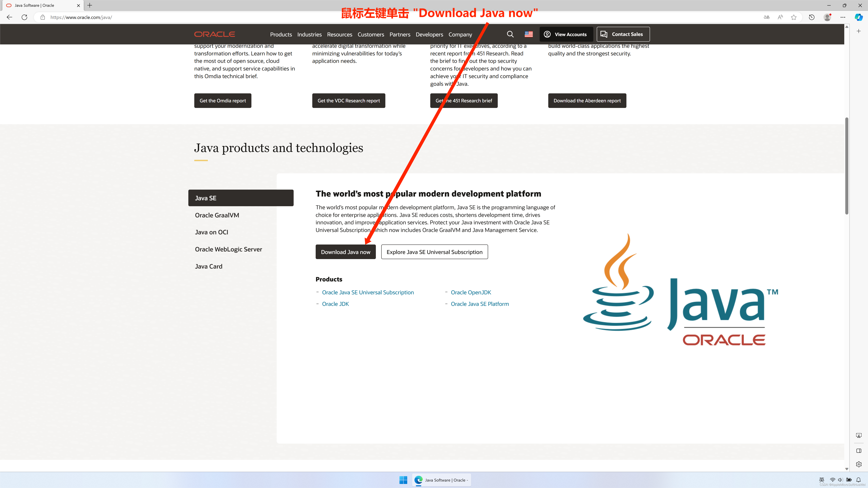Click the scrollbar down arrow
Viewport: 868px width, 488px height.
point(847,469)
